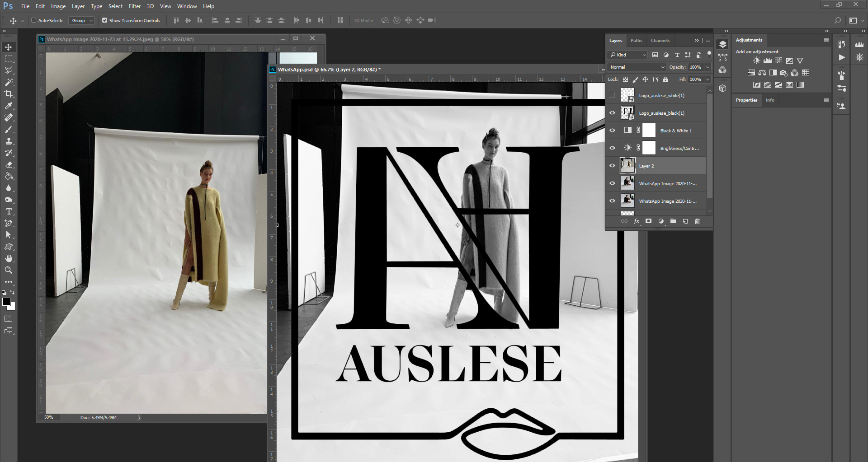Open the Auto-Select Group dropdown
Viewport: 868px width, 462px height.
[x=81, y=20]
